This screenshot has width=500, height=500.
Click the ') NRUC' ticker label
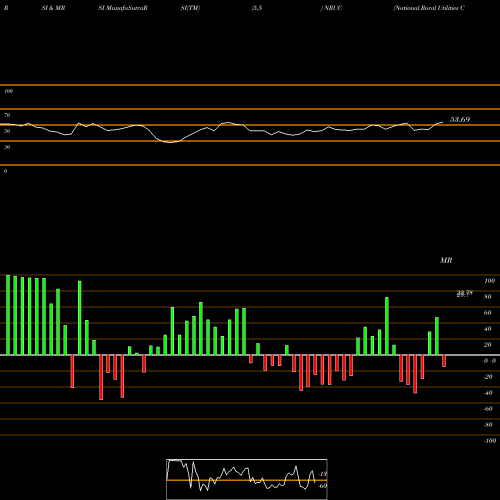click(x=331, y=8)
